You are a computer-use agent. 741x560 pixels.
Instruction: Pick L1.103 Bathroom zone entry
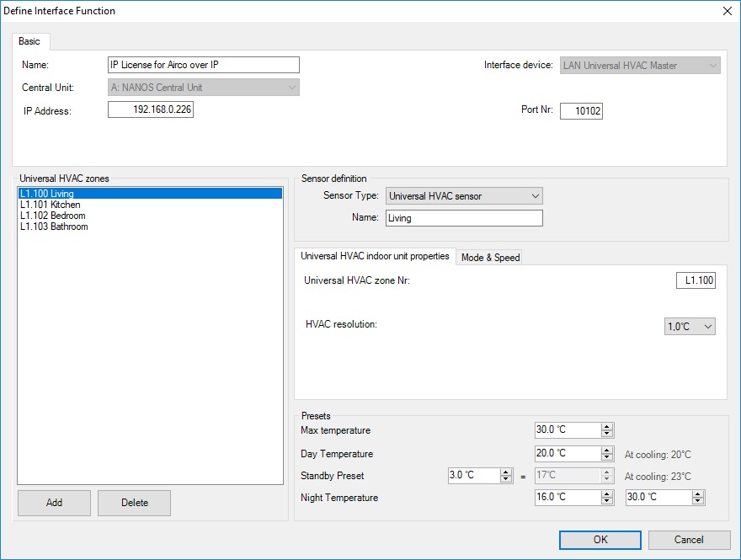[54, 227]
